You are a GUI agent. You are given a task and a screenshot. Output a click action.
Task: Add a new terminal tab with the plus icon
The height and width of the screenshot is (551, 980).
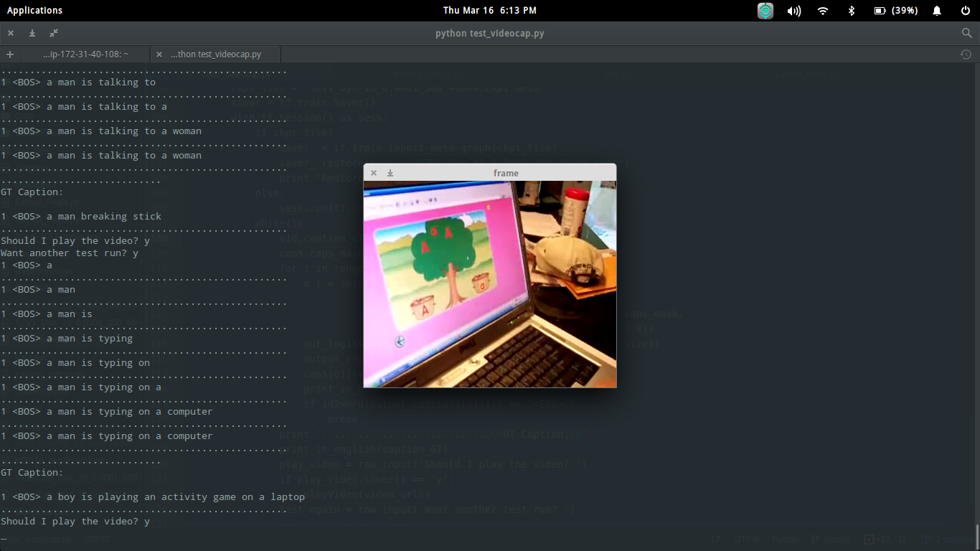point(10,55)
